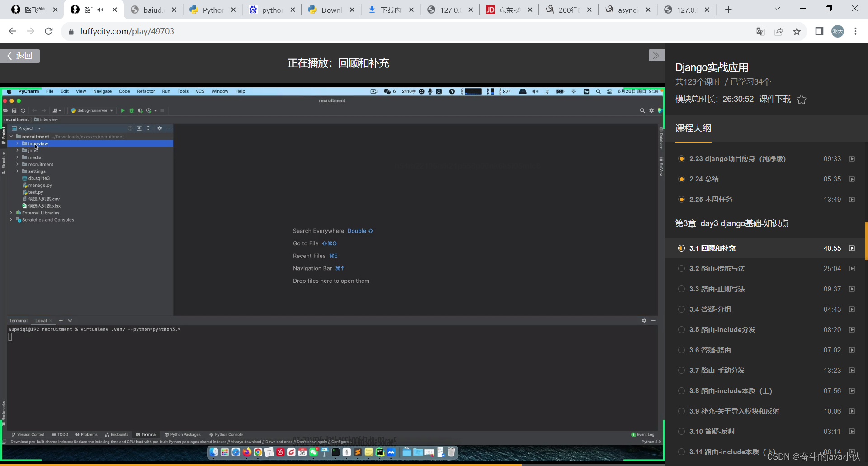Open the Python Console tool window
Image resolution: width=868 pixels, height=466 pixels.
(x=226, y=434)
